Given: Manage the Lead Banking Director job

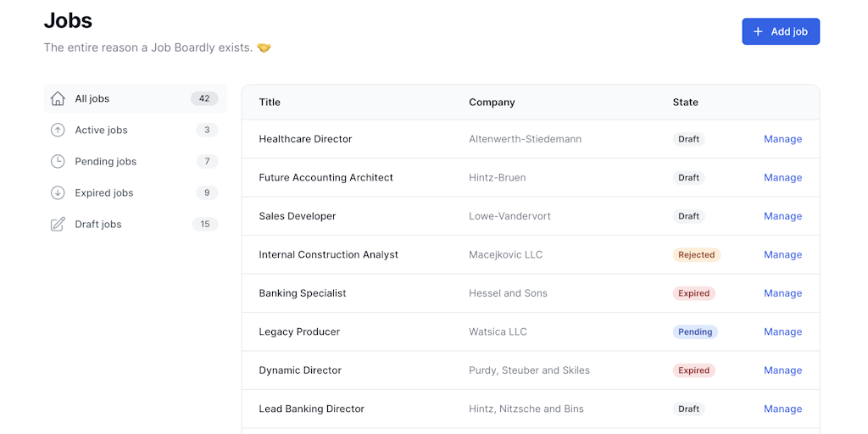Looking at the screenshot, I should [782, 409].
